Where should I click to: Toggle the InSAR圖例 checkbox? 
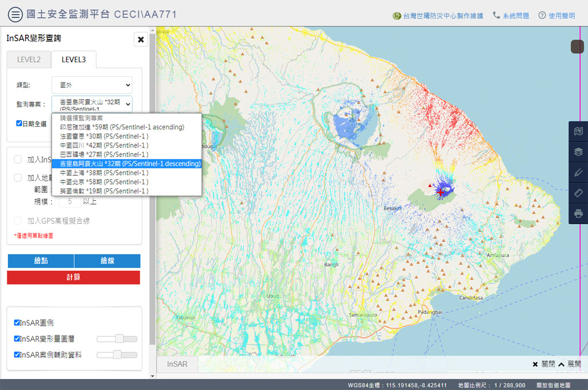click(x=17, y=323)
